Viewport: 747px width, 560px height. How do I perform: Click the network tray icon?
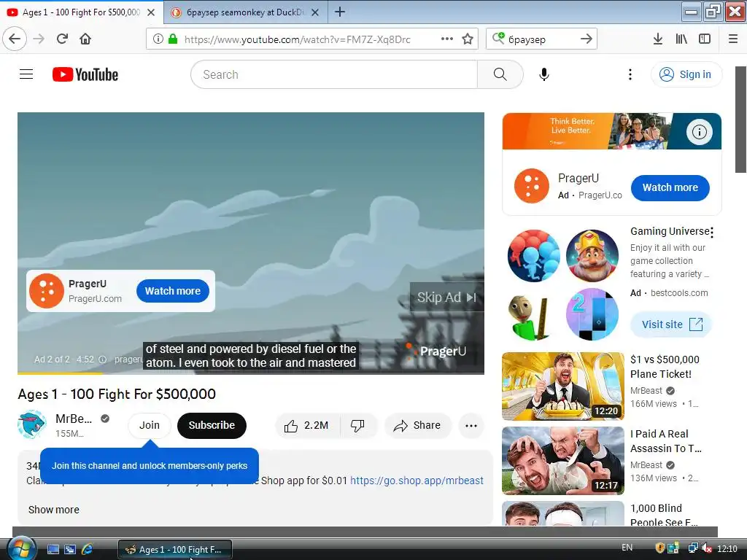(x=693, y=548)
